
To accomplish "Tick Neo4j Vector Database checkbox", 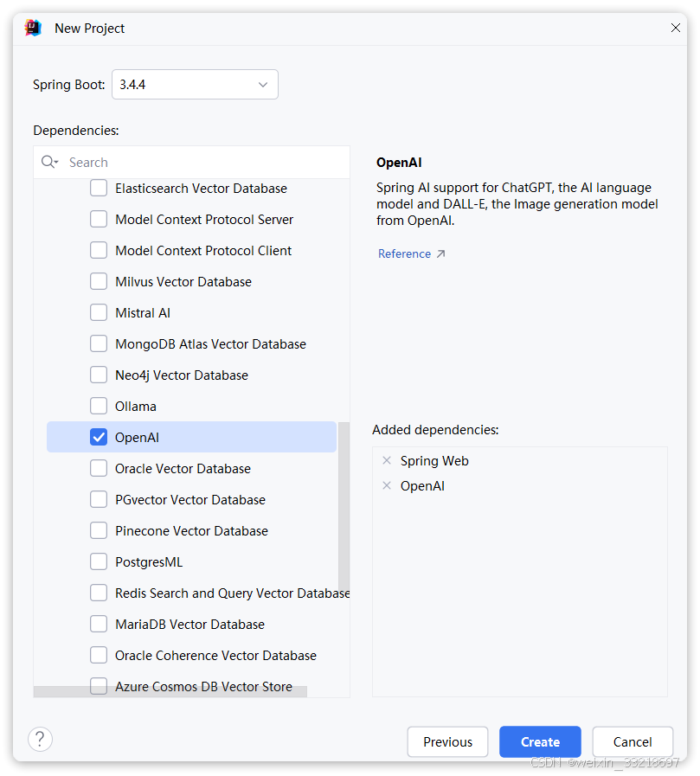I will 99,375.
